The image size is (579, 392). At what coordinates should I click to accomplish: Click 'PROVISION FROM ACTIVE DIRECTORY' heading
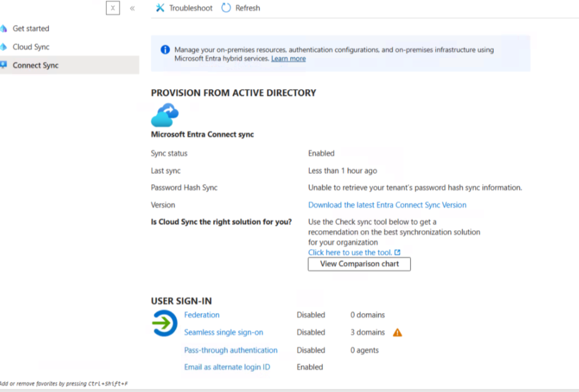(x=233, y=93)
